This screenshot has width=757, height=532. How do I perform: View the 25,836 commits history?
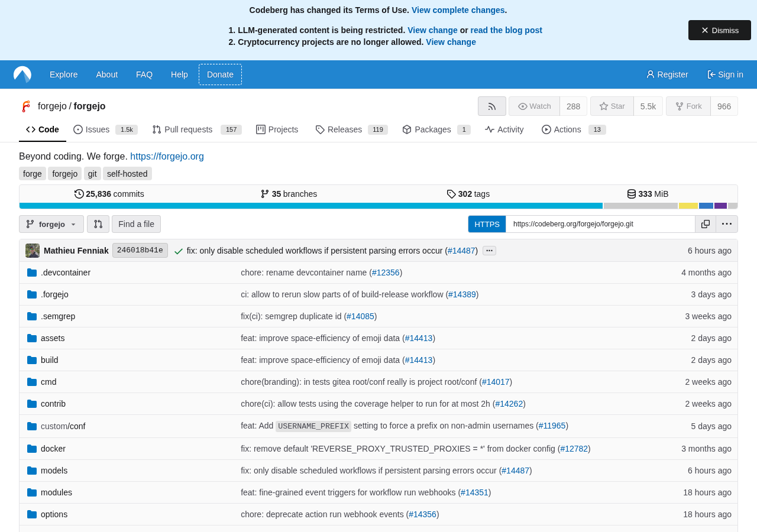(109, 194)
